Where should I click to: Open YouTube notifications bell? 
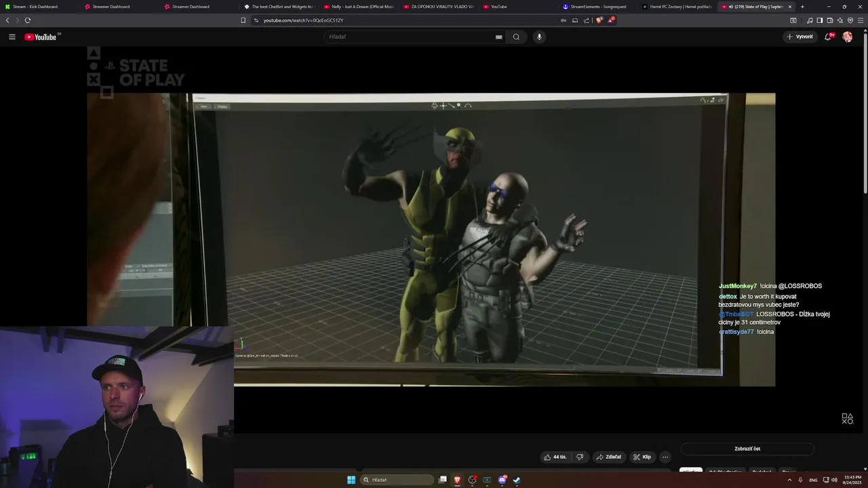828,37
